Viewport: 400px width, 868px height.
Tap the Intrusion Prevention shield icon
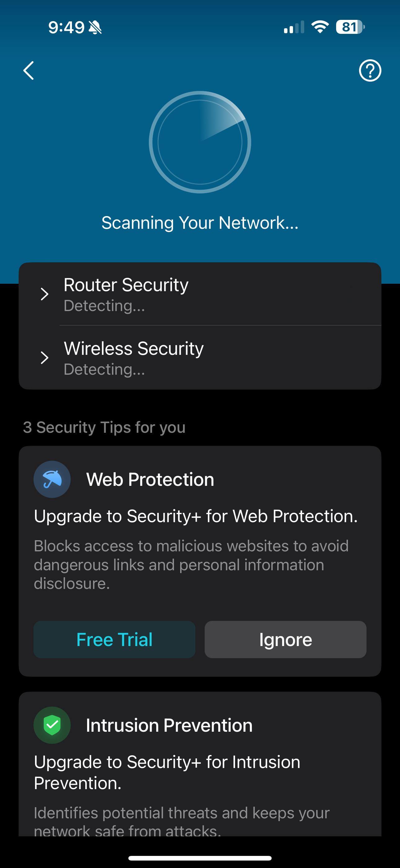point(52,725)
